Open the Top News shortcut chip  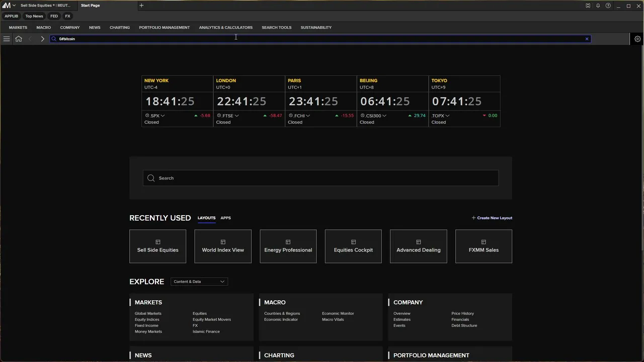coord(34,16)
